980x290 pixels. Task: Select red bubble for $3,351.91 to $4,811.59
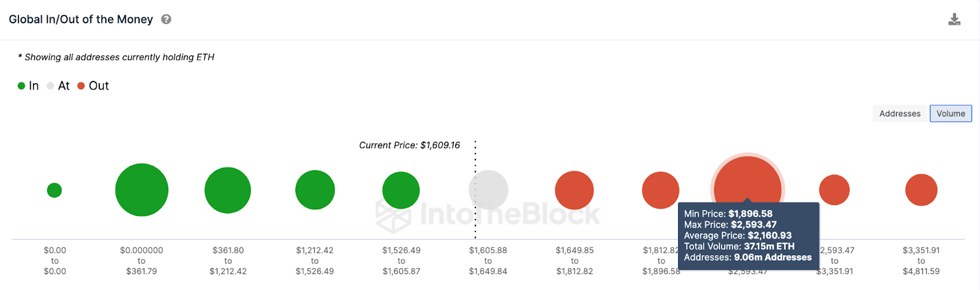[x=921, y=190]
